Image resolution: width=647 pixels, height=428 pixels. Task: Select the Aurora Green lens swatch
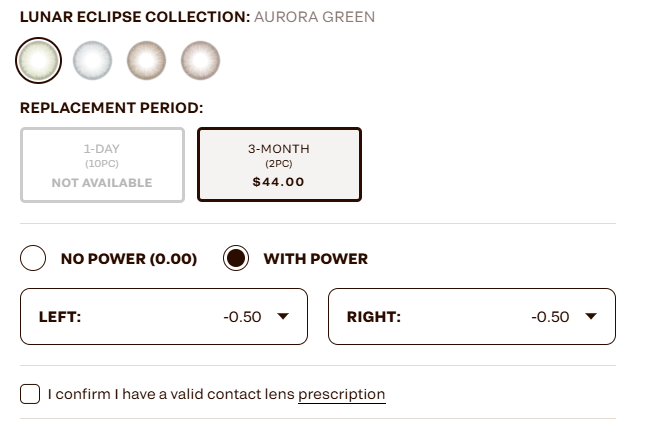[39, 61]
